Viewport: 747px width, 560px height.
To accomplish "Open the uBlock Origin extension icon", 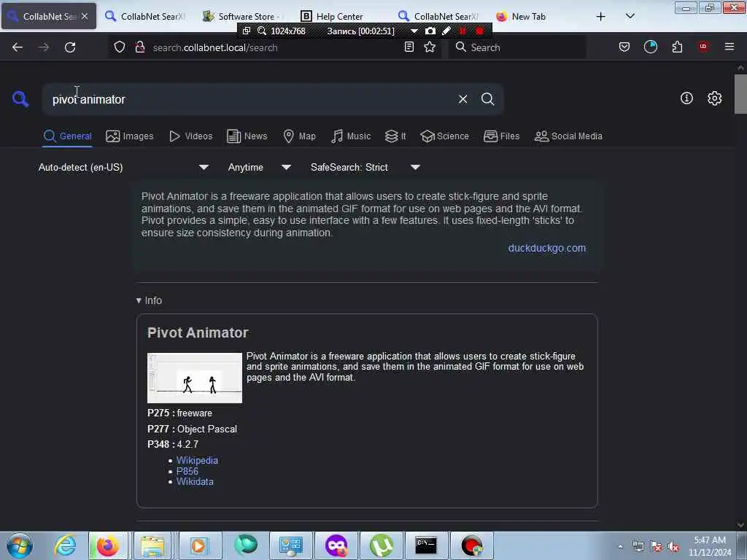I will pyautogui.click(x=703, y=47).
